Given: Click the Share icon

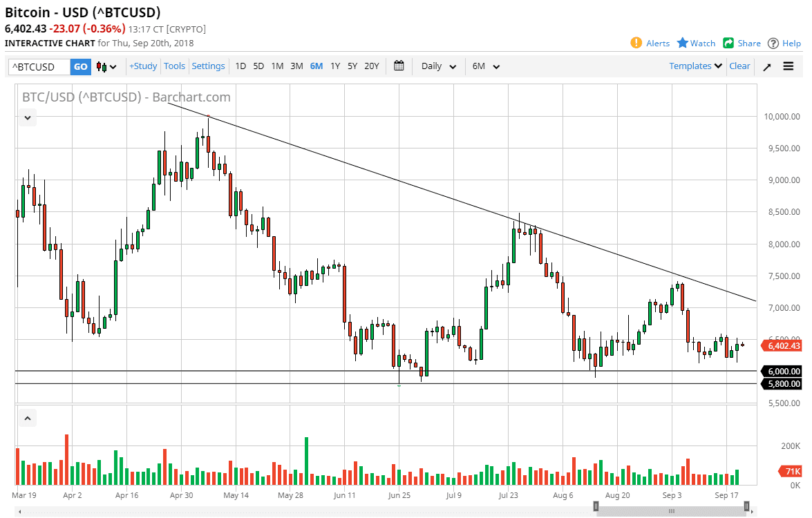Looking at the screenshot, I should pos(728,43).
